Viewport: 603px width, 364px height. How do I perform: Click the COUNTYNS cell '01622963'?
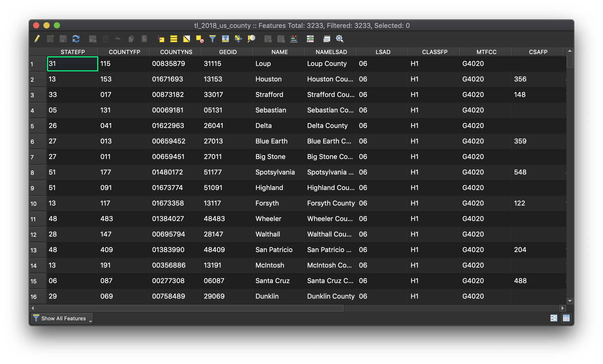coord(176,126)
